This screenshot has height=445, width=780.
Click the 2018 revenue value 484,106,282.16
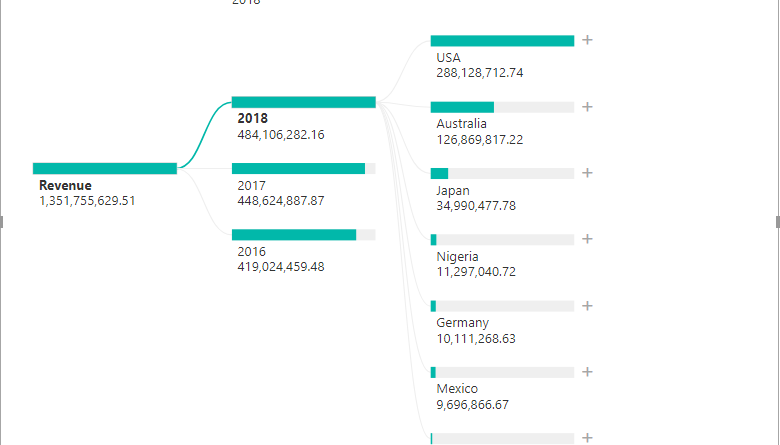pyautogui.click(x=280, y=135)
